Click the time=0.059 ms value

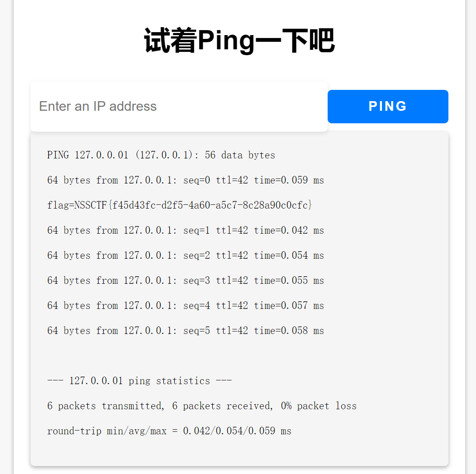click(x=289, y=180)
